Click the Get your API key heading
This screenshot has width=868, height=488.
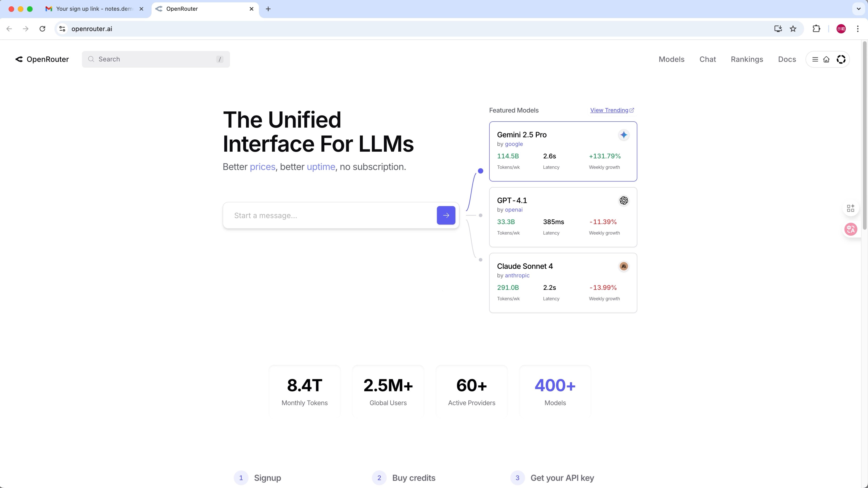click(x=562, y=478)
